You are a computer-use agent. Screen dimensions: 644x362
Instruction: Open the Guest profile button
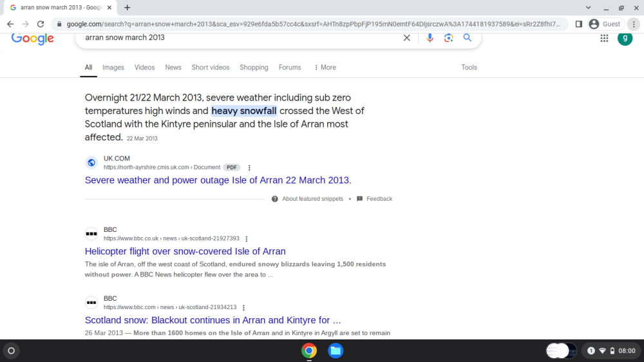(x=605, y=24)
